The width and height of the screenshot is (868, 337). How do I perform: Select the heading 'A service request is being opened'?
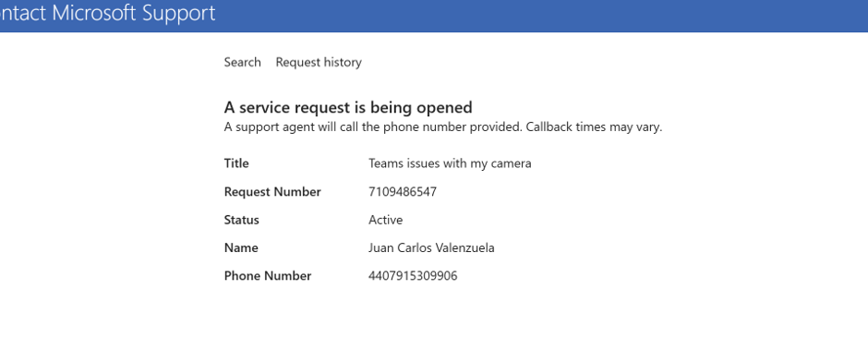tap(348, 107)
